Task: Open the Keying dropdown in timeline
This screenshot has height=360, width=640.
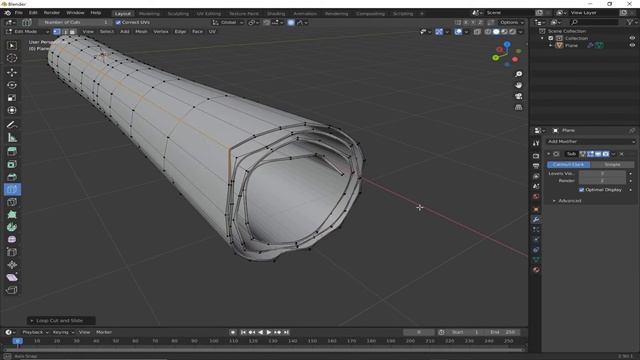Action: [x=63, y=332]
